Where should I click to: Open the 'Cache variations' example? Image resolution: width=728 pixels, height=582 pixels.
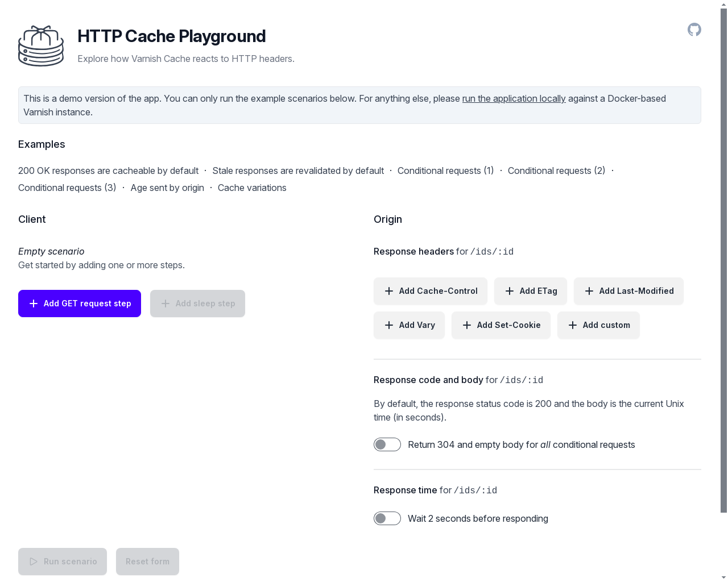[x=252, y=188]
